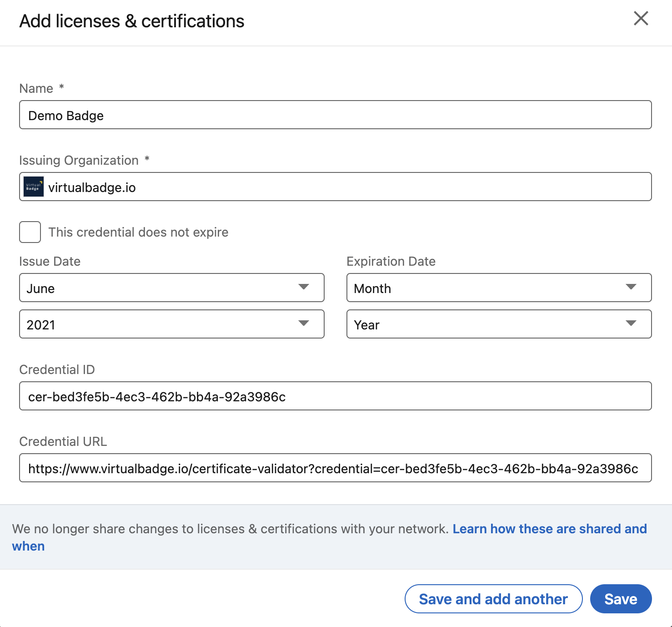Open the Issue Date year dropdown showing 2021

point(171,324)
